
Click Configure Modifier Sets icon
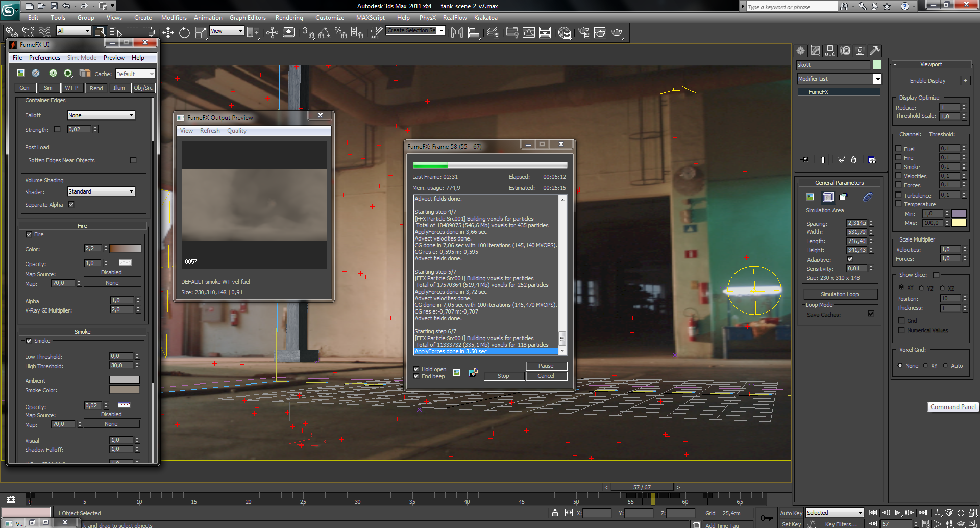[x=871, y=160]
